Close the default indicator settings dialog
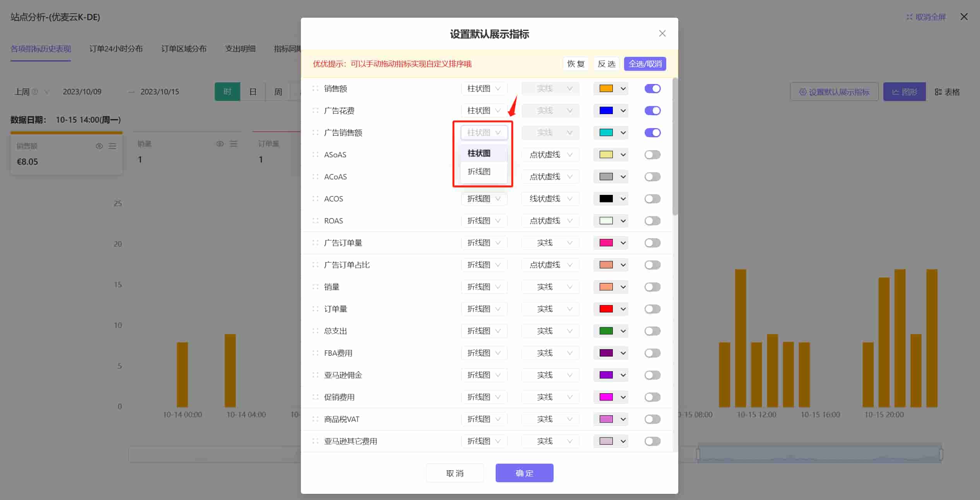 pyautogui.click(x=662, y=34)
